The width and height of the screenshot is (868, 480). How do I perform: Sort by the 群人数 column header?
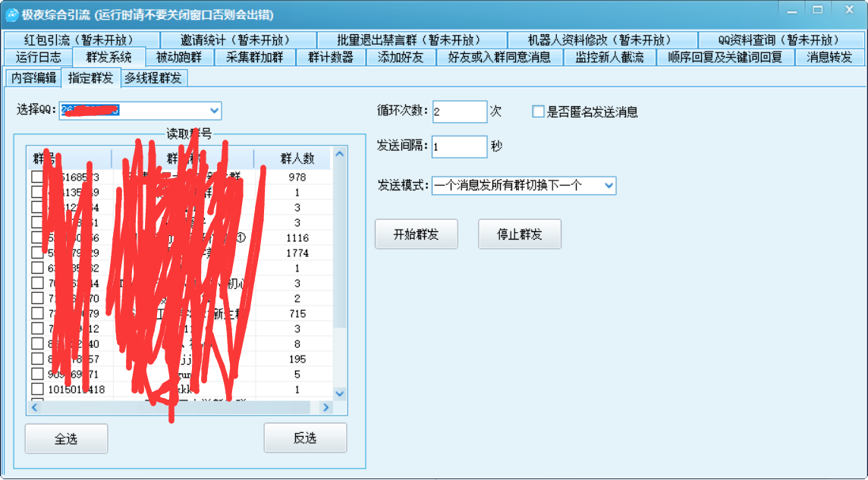[293, 158]
